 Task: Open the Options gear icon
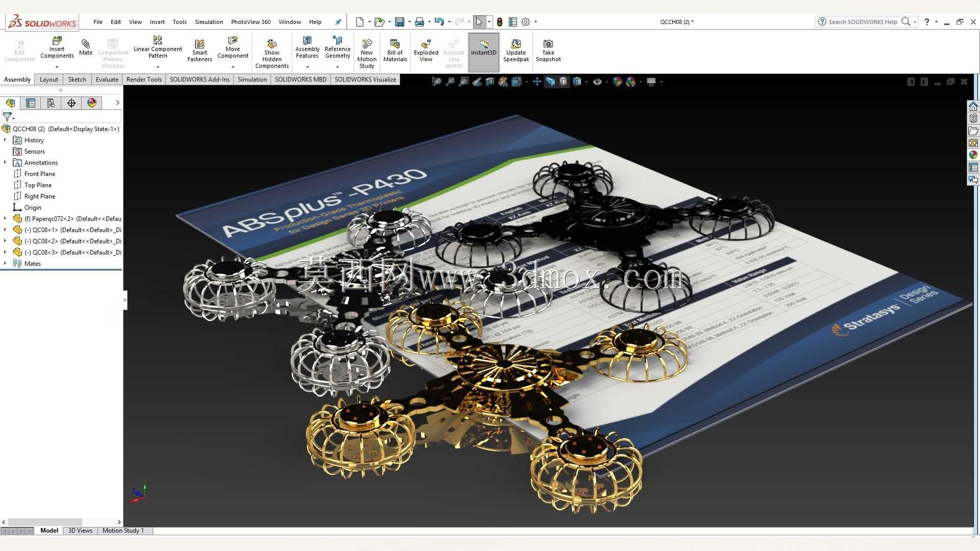[526, 22]
